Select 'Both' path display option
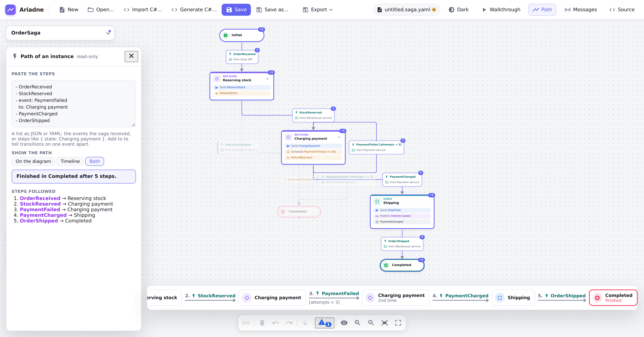Screen dimensions: 644x337 (95, 161)
